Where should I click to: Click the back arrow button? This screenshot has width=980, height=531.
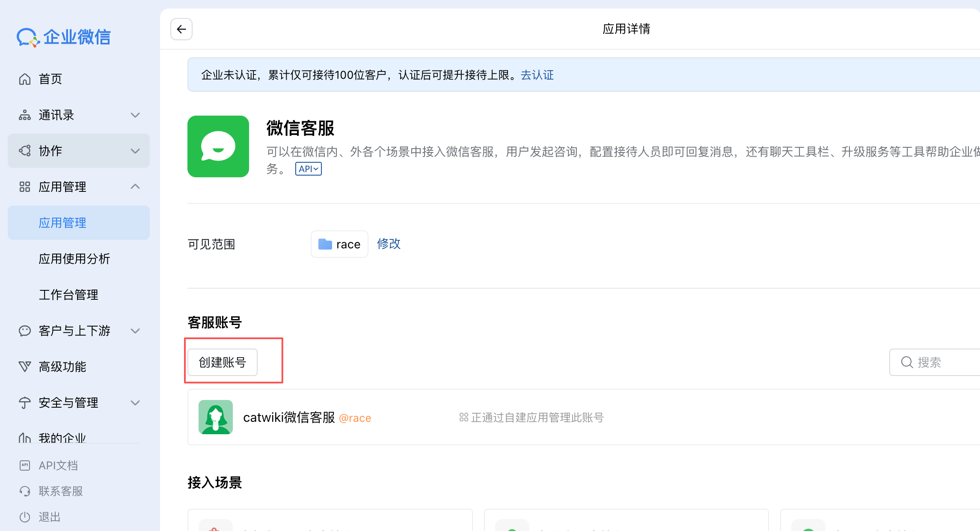pos(181,29)
